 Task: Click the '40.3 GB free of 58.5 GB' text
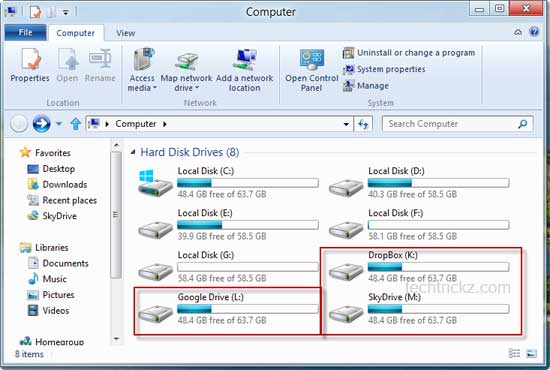pyautogui.click(x=412, y=194)
